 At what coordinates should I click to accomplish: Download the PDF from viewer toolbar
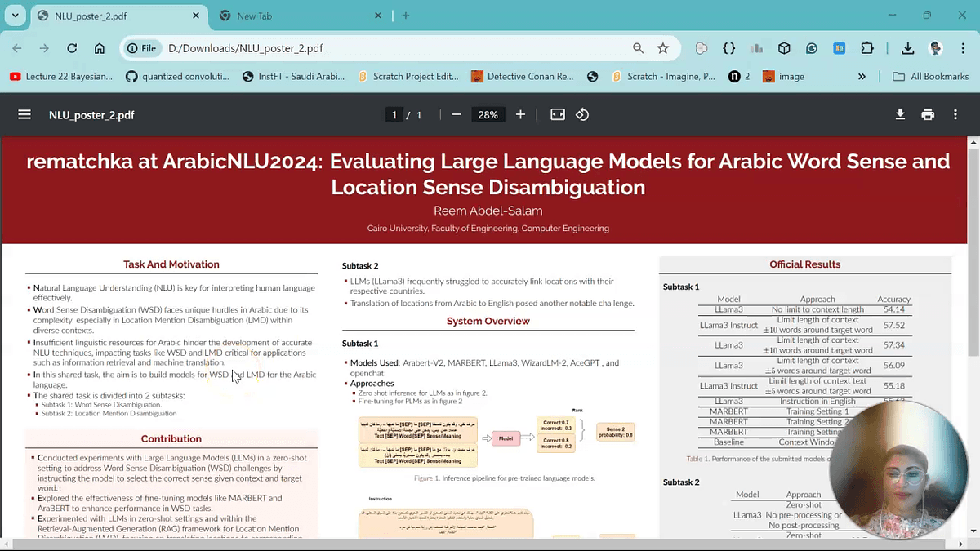(900, 115)
